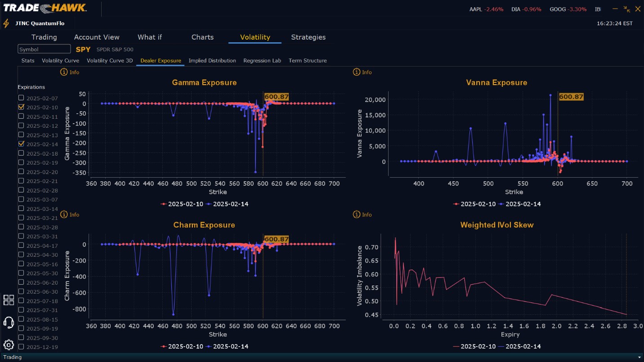Open the headset support icon in the sidebar

click(x=9, y=322)
